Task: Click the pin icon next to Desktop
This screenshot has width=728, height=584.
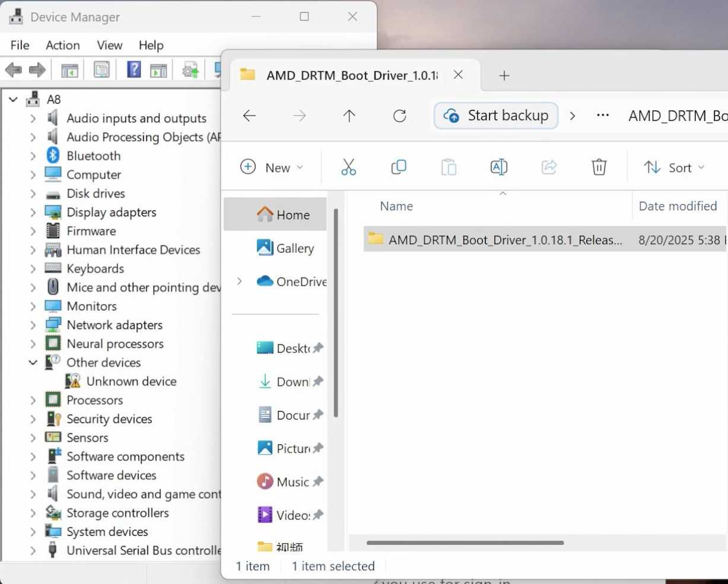Action: click(318, 348)
